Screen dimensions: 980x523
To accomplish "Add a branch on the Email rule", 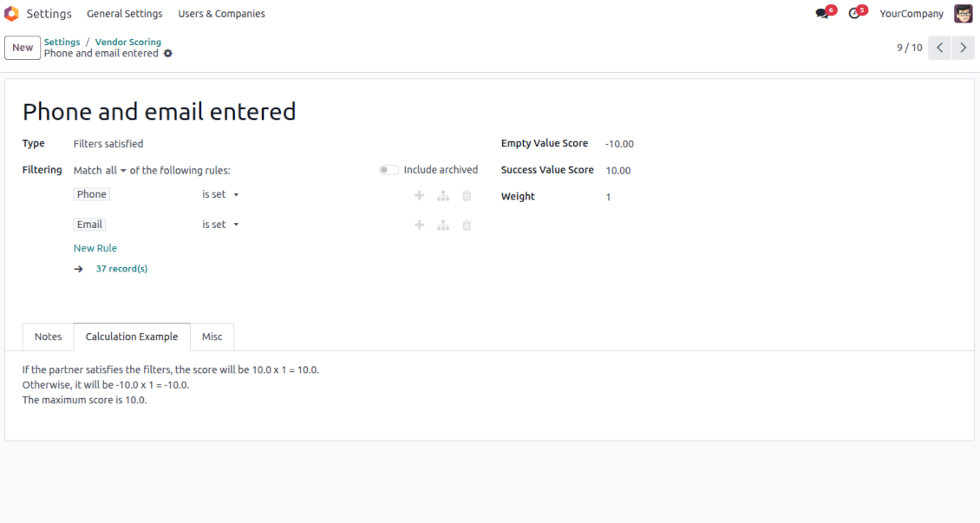I will pos(443,225).
